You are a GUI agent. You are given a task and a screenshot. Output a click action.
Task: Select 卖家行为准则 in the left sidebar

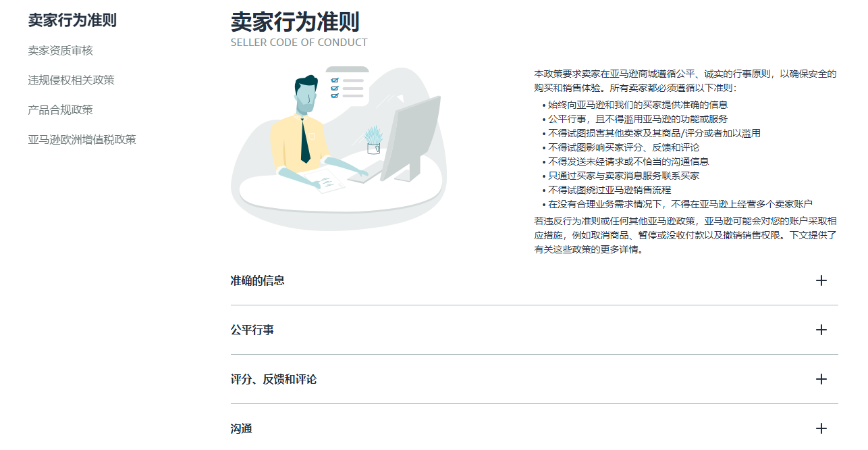(x=72, y=20)
